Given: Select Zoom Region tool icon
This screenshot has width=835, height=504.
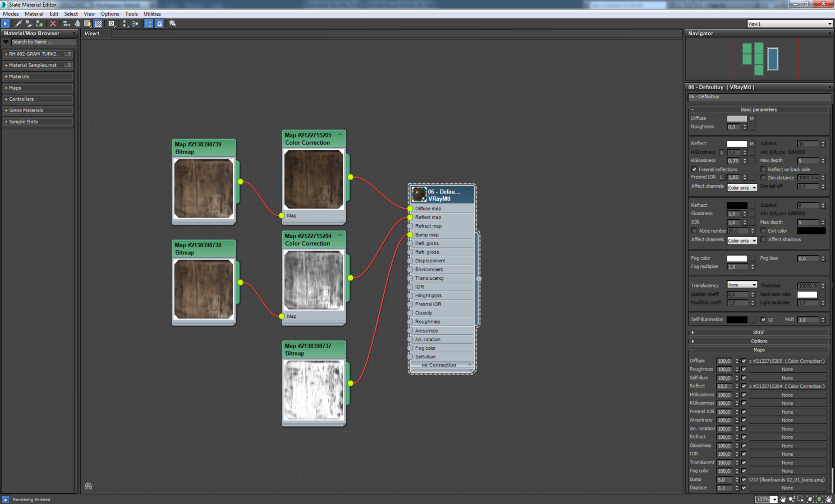Looking at the screenshot, I should 801,499.
